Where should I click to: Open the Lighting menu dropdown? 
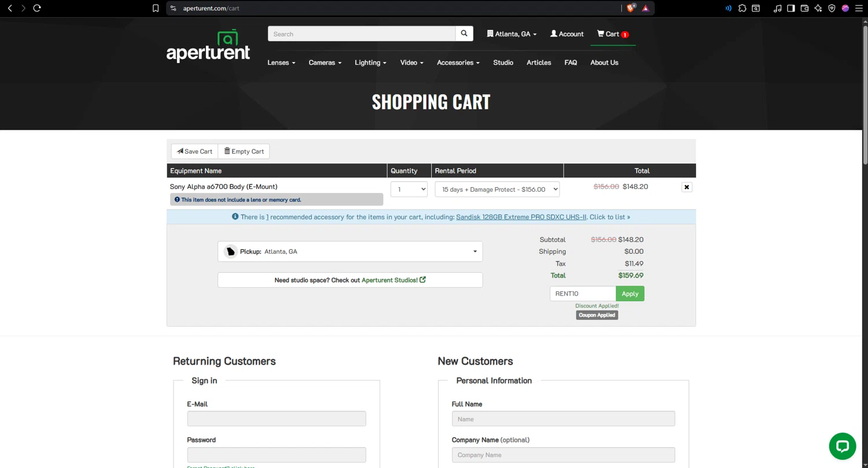pyautogui.click(x=370, y=63)
